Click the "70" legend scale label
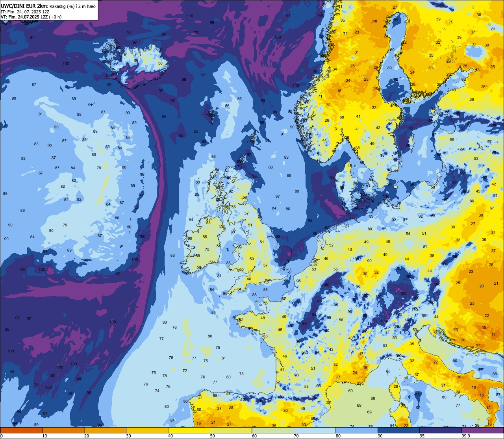Viewport: 504px width, 439px height. (x=296, y=436)
